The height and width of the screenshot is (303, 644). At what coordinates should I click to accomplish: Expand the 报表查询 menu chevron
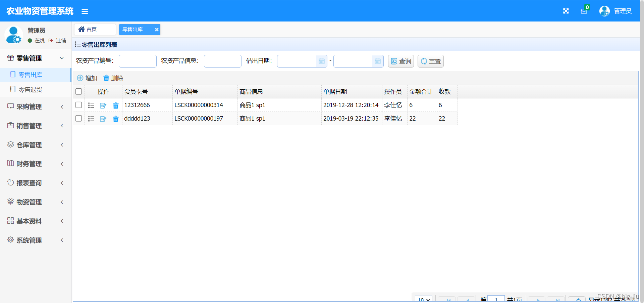(62, 183)
